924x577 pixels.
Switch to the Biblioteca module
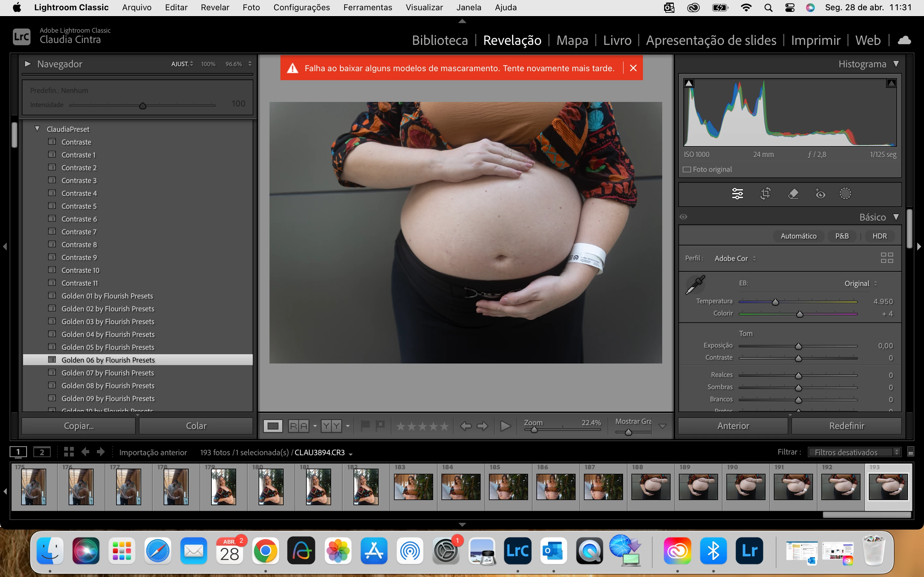pyautogui.click(x=440, y=40)
